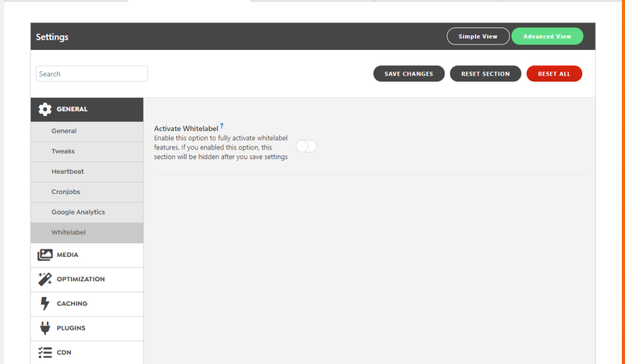The width and height of the screenshot is (625, 364).
Task: Select the Whitelabel settings section
Action: pos(87,233)
